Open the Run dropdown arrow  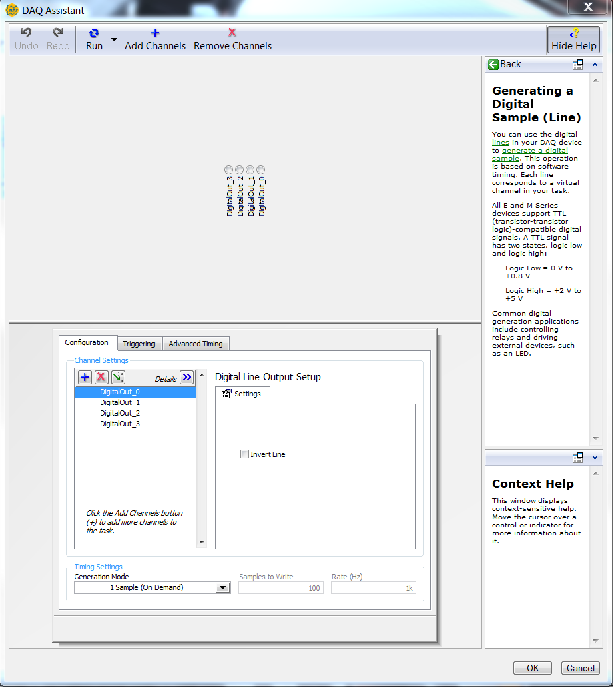pos(115,39)
